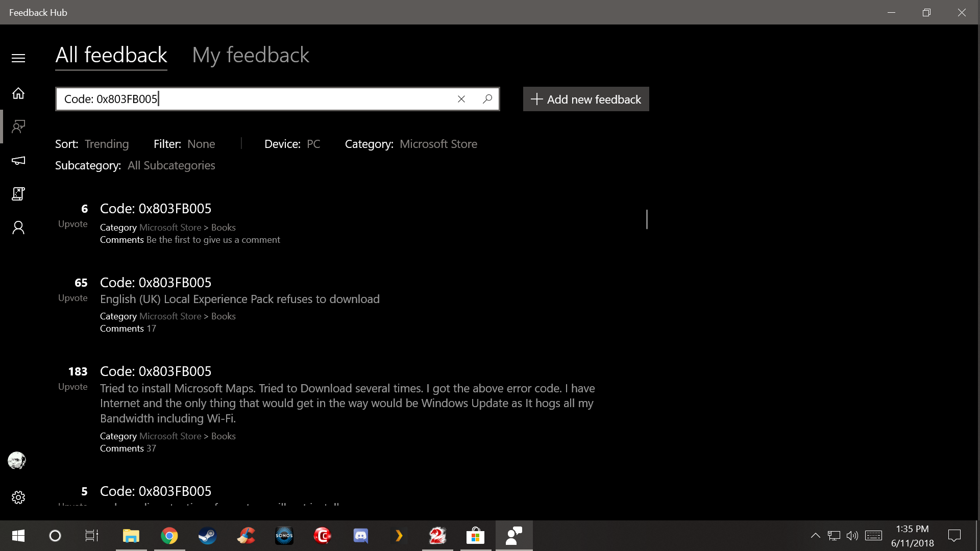Clear the search box text
This screenshot has height=551, width=980.
point(461,99)
